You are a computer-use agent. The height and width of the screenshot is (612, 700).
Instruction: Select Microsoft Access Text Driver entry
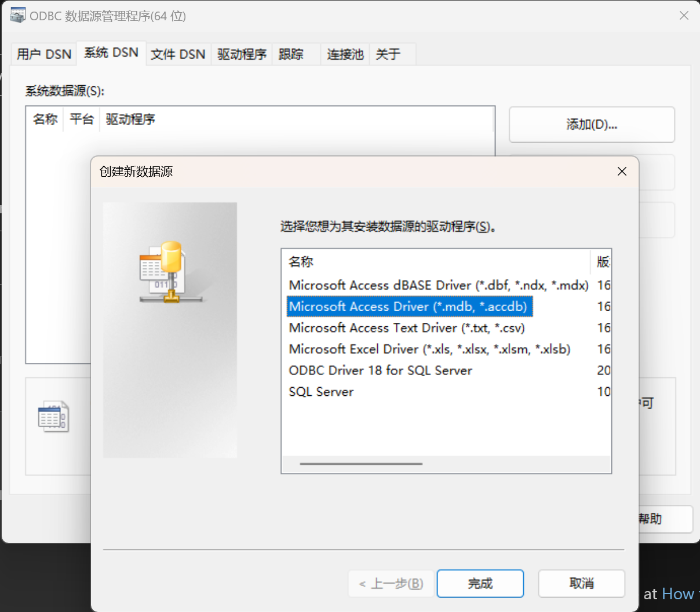point(407,327)
